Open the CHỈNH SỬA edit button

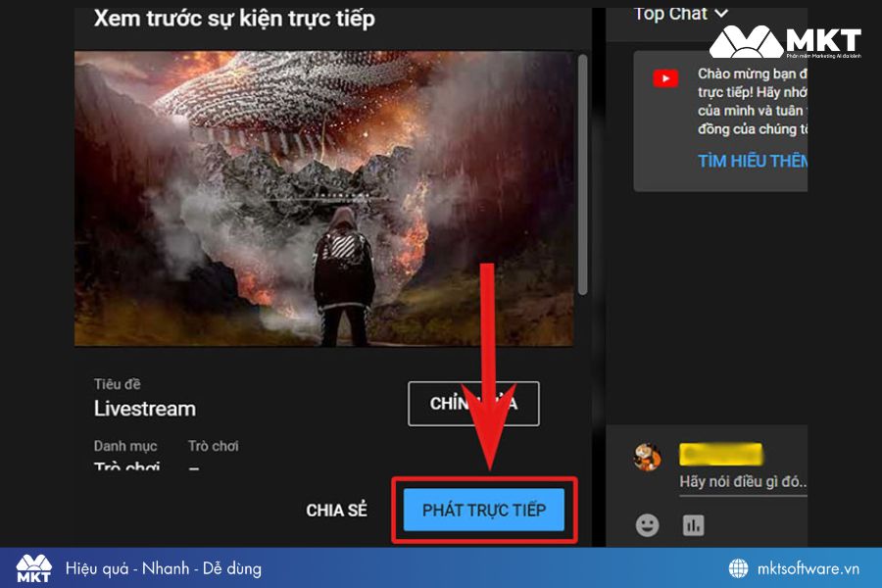click(x=473, y=404)
